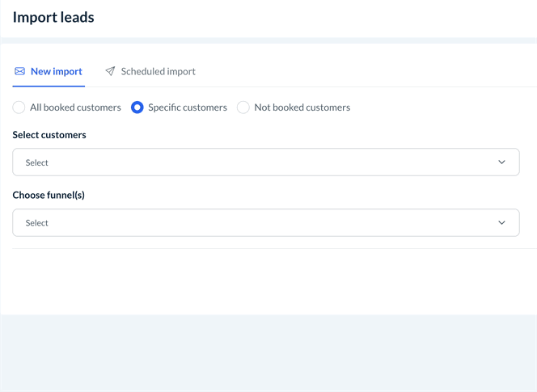537x392 pixels.
Task: Click the Not booked customers label text
Action: pyautogui.click(x=302, y=107)
